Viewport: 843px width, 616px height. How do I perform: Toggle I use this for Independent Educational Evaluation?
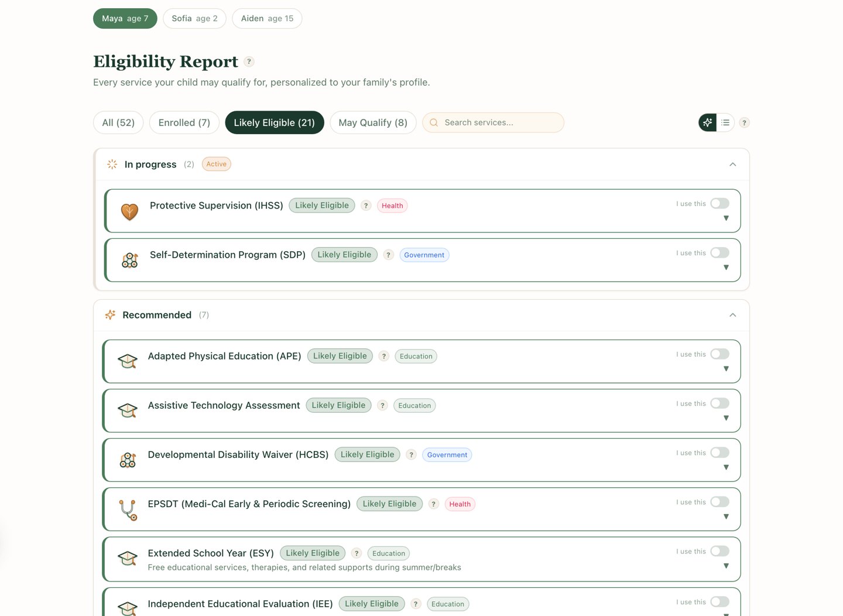click(x=720, y=602)
